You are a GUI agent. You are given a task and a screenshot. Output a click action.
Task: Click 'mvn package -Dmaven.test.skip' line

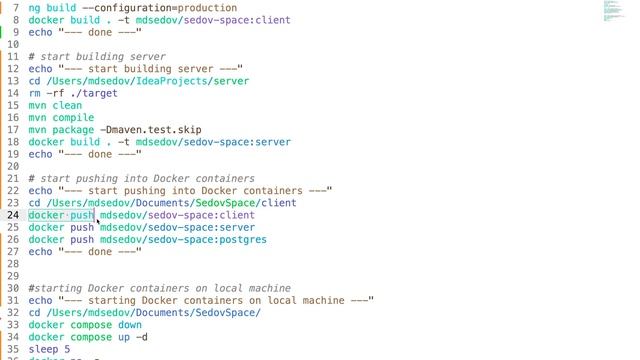(x=115, y=130)
